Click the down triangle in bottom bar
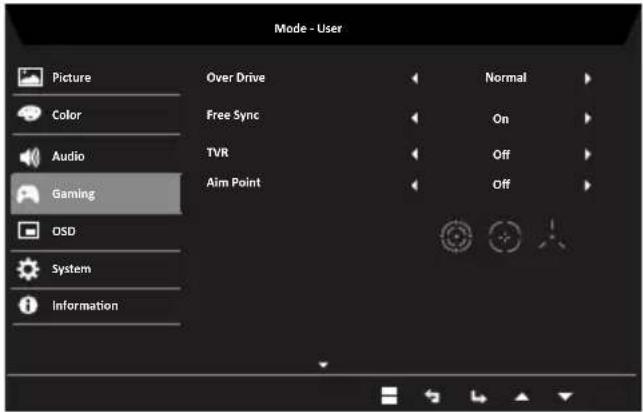The height and width of the screenshot is (412, 643). [565, 396]
